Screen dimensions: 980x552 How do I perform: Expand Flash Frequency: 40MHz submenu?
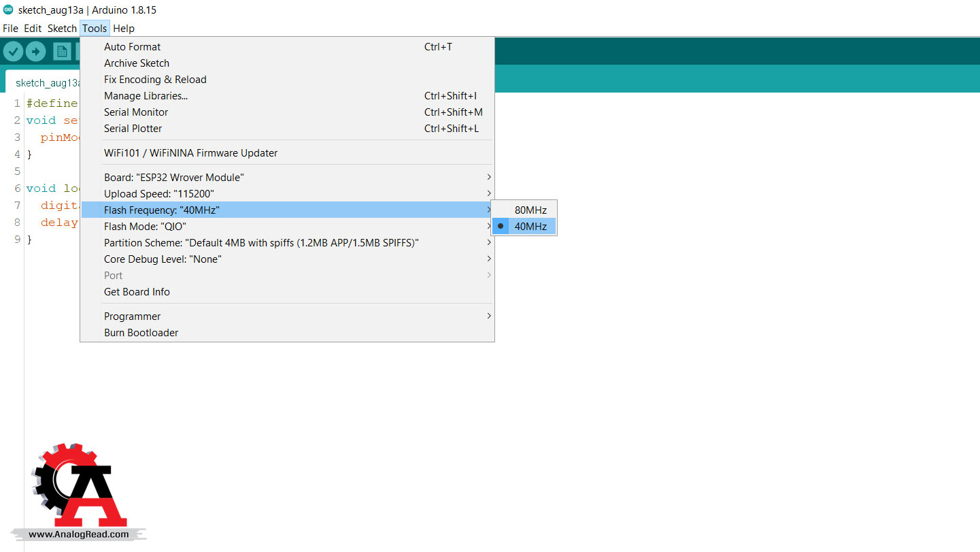click(x=287, y=210)
